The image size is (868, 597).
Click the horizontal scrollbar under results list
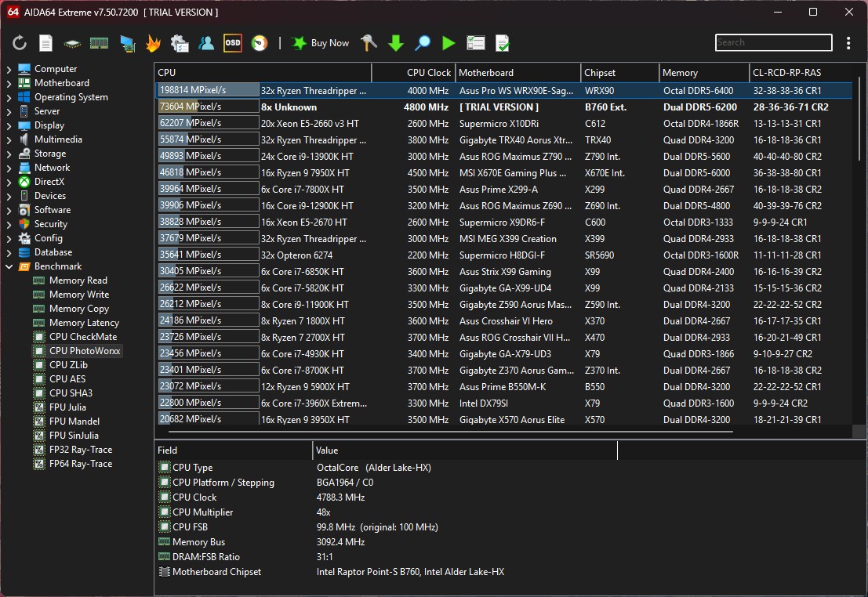(451, 431)
